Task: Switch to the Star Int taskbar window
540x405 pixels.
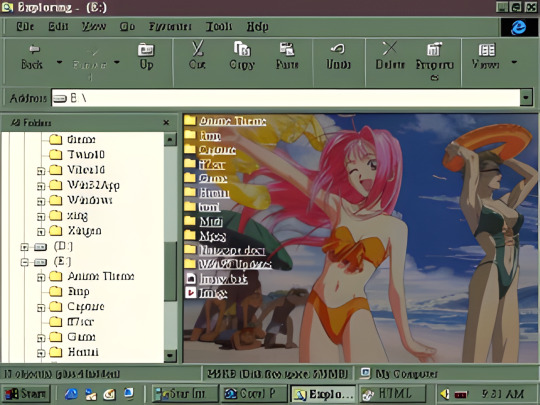Action: click(x=185, y=394)
